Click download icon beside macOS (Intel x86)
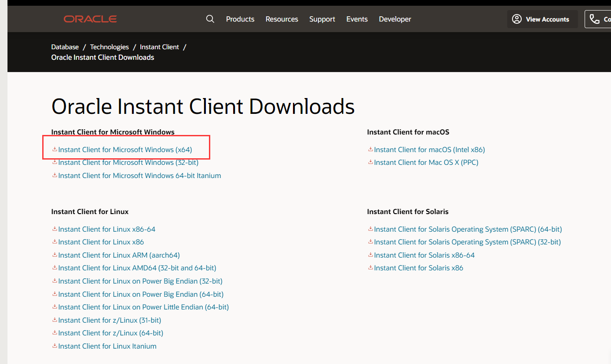 point(370,149)
